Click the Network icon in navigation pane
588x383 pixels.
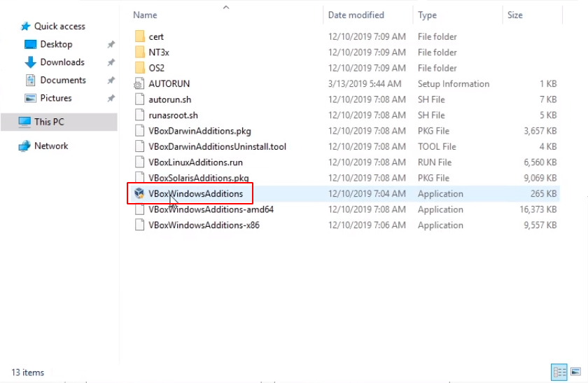[24, 146]
